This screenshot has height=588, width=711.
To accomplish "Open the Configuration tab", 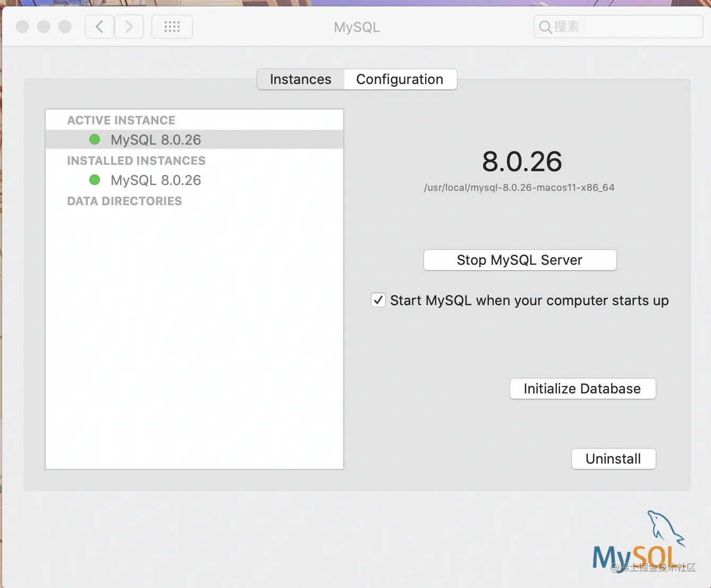I will pos(400,79).
